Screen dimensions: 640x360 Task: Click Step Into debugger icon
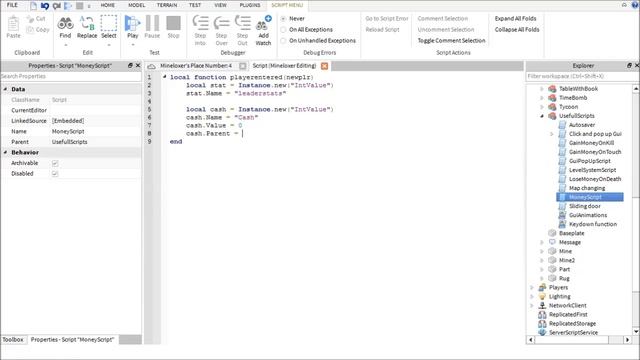pos(200,23)
